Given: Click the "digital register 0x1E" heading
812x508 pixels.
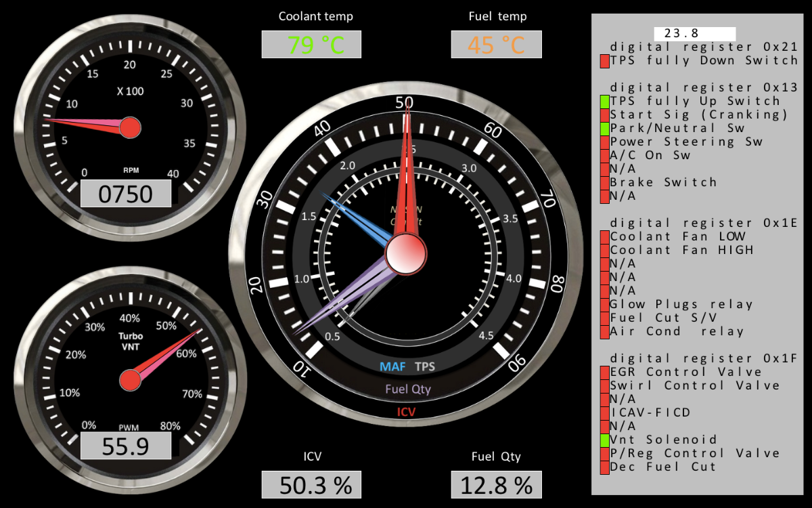Looking at the screenshot, I should pyautogui.click(x=704, y=223).
